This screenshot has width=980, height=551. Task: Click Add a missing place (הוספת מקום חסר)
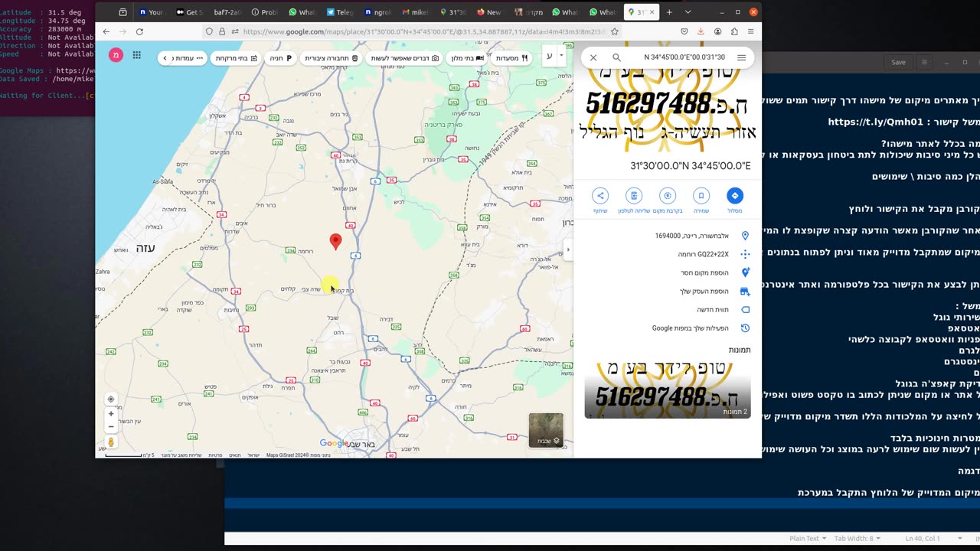668,272
